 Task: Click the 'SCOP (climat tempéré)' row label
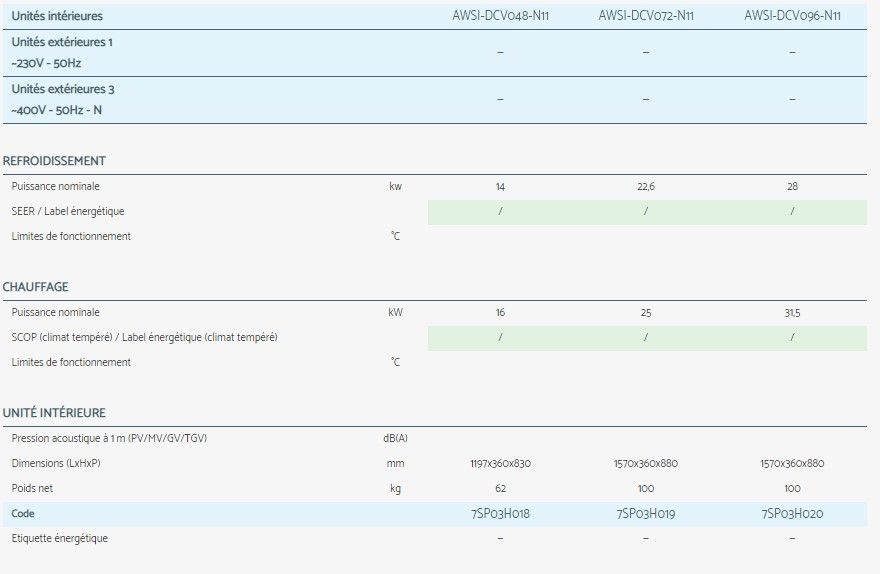point(144,337)
